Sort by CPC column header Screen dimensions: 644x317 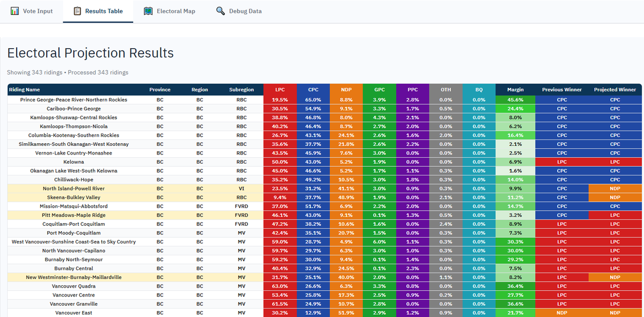(x=313, y=90)
